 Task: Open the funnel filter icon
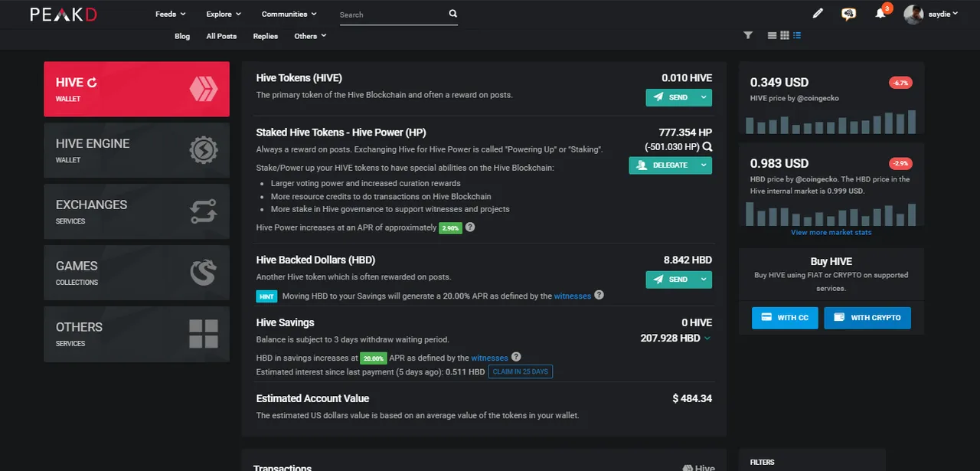click(748, 35)
